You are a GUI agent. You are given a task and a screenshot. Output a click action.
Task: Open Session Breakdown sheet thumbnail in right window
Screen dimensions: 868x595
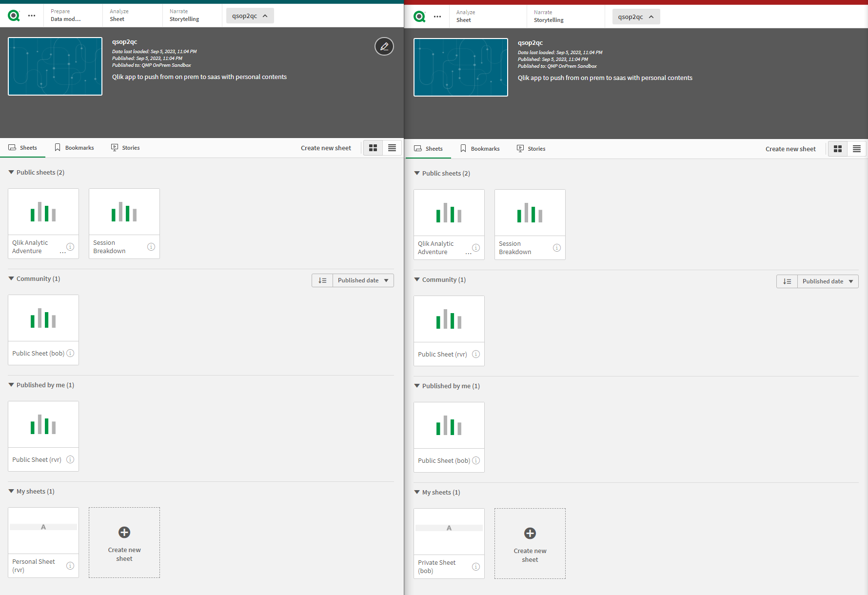(530, 213)
